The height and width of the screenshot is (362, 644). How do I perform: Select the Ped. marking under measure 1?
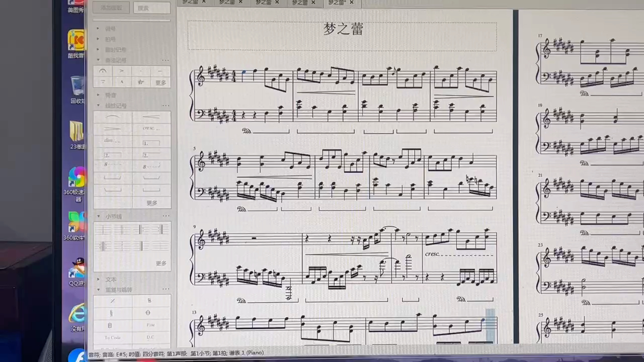click(247, 131)
